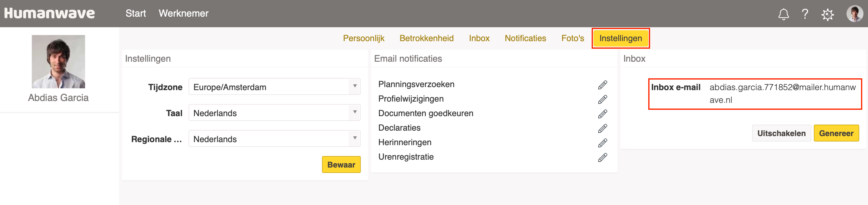Edit Urenregistratie notification with the pencil icon
Viewport: 868px width, 205px height.
coord(603,157)
